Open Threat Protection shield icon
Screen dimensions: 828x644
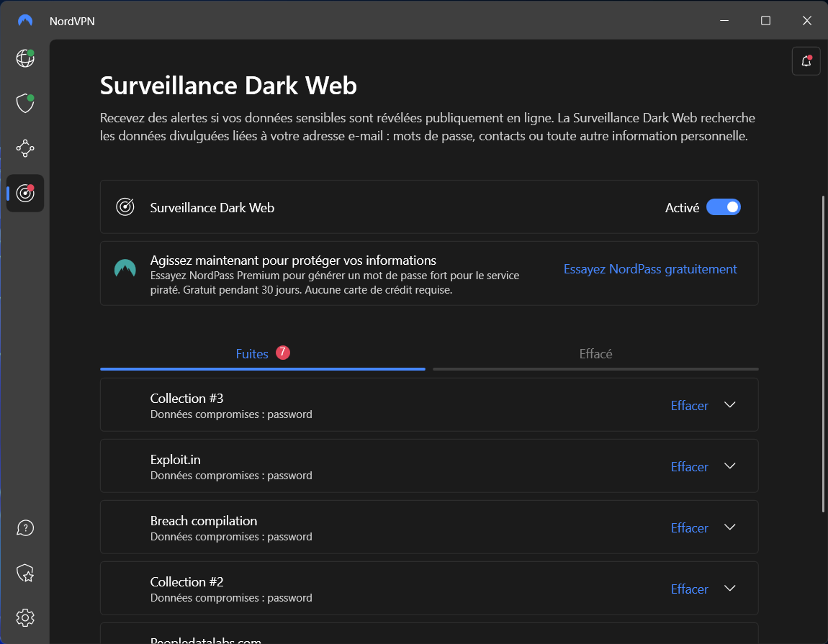[x=24, y=103]
